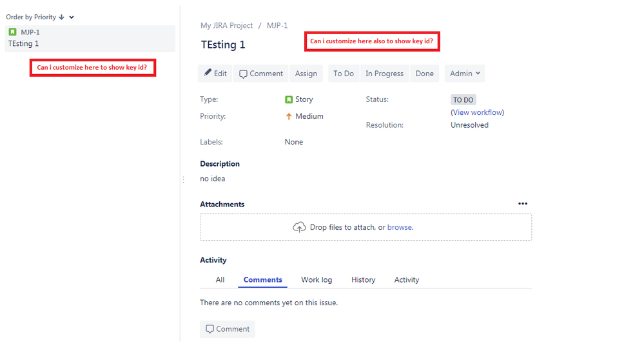This screenshot has width=644, height=342.
Task: Click the Attachments heading
Action: point(222,204)
